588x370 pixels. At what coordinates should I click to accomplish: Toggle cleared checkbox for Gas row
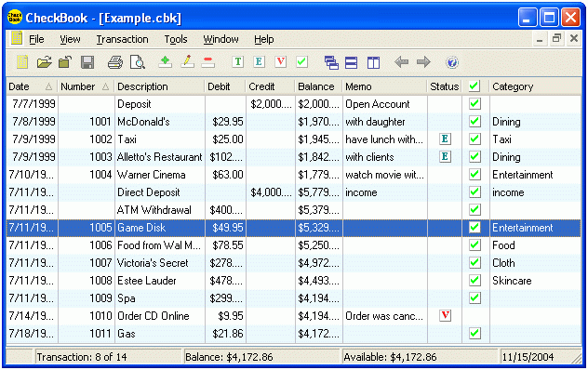tap(474, 333)
